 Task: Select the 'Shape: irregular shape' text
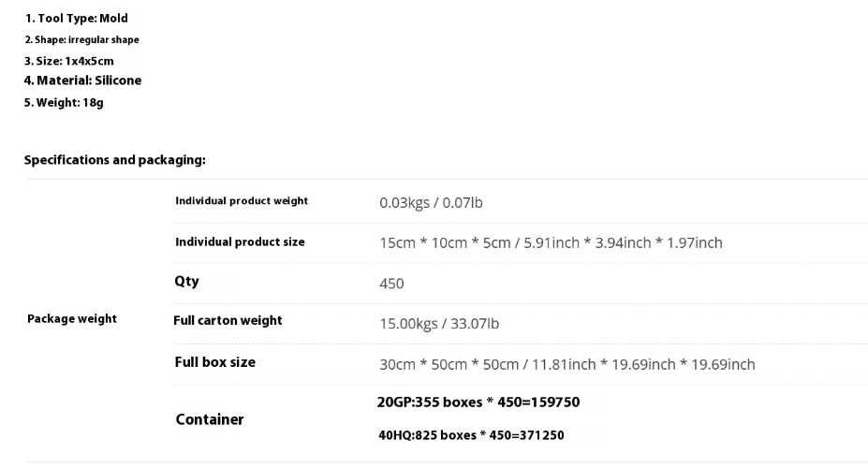pos(81,40)
